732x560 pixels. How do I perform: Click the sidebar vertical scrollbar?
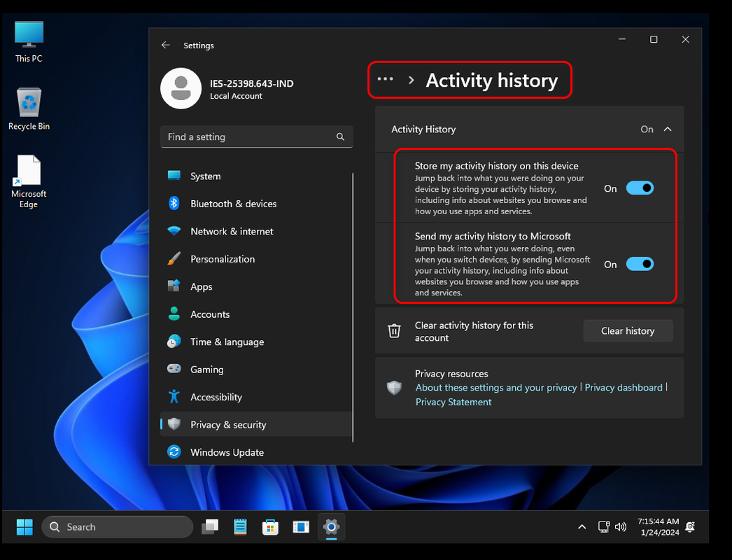[353, 307]
